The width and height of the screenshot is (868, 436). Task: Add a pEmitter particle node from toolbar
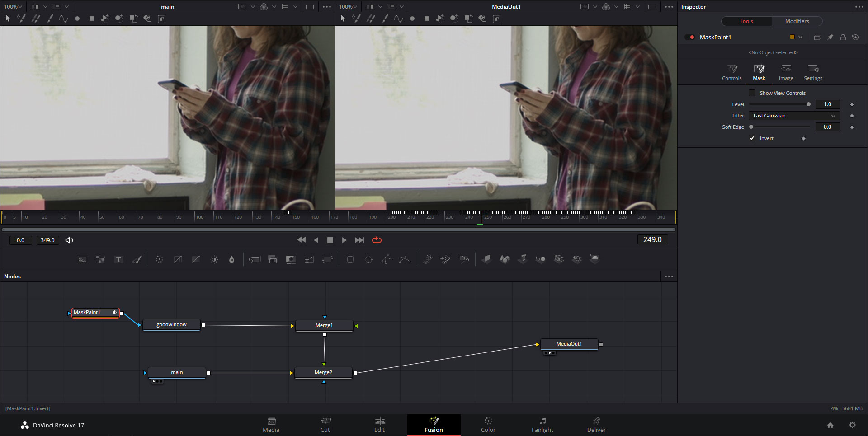click(x=428, y=259)
